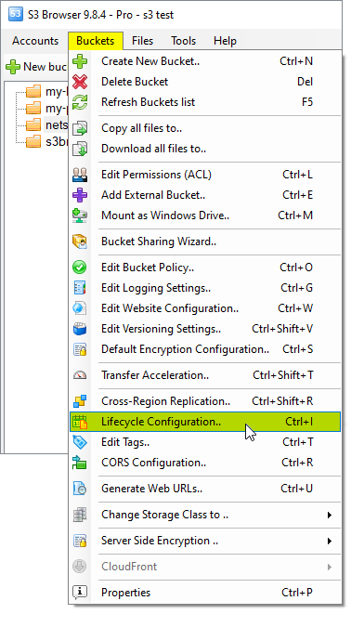
Task: Click the Change Storage Class server icon
Action: coord(80,515)
